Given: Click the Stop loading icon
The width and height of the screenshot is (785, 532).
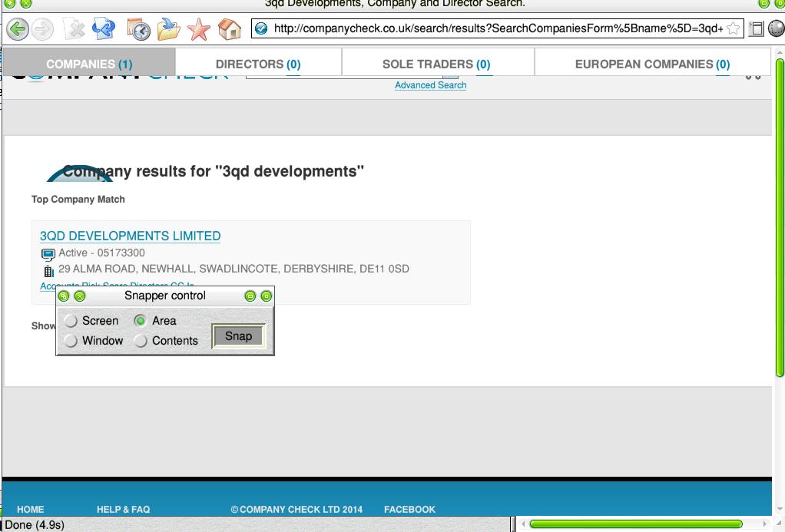Looking at the screenshot, I should click(x=75, y=29).
